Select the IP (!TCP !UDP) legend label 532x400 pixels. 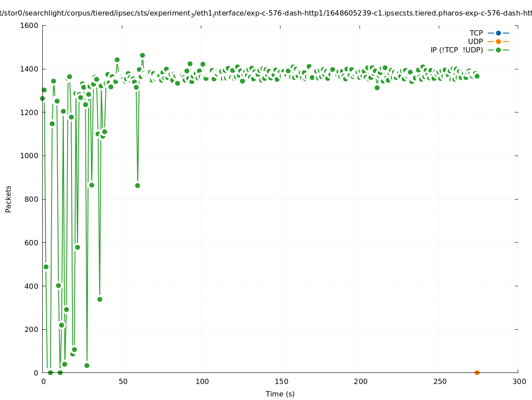[456, 50]
